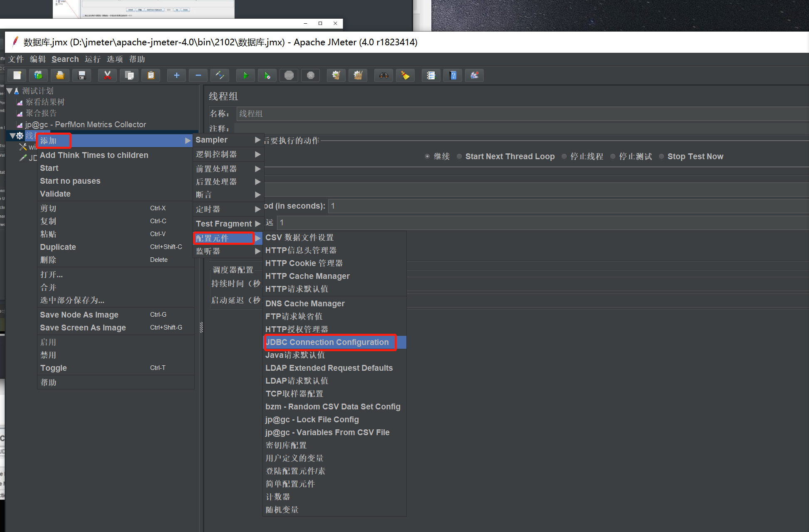Select Validate in the context menu
Viewport: 809px width, 532px height.
pos(55,194)
